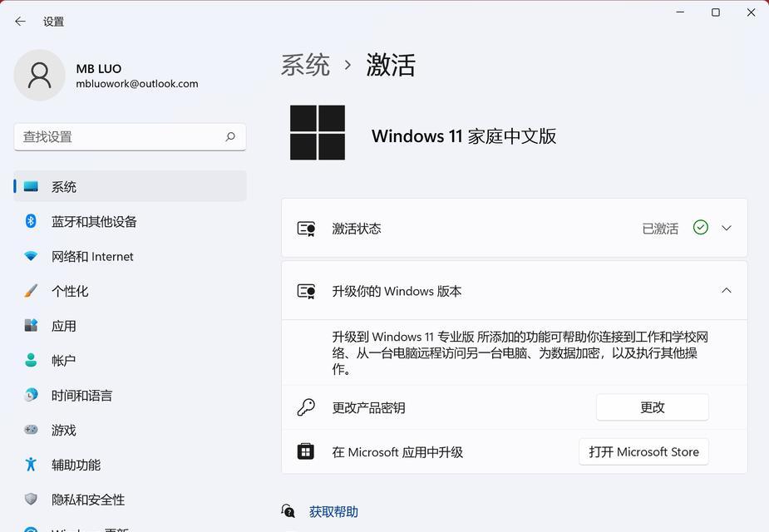Screen dimensions: 769x532
Task: Click the 个性化 paintbrush icon
Action: pos(31,291)
